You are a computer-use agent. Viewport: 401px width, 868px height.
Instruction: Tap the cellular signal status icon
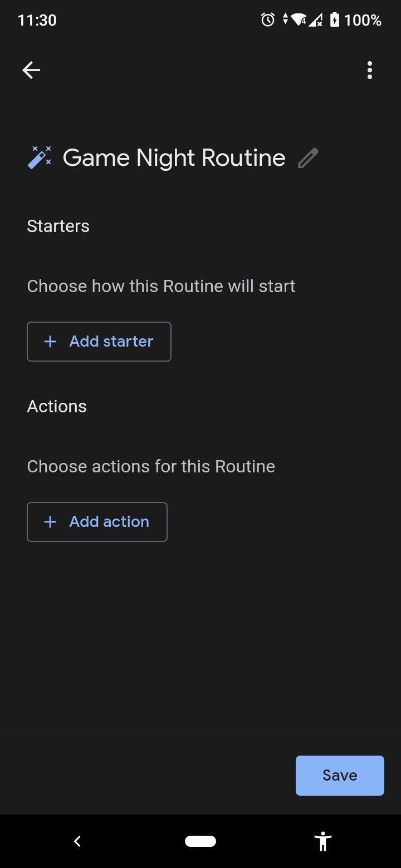(x=316, y=21)
